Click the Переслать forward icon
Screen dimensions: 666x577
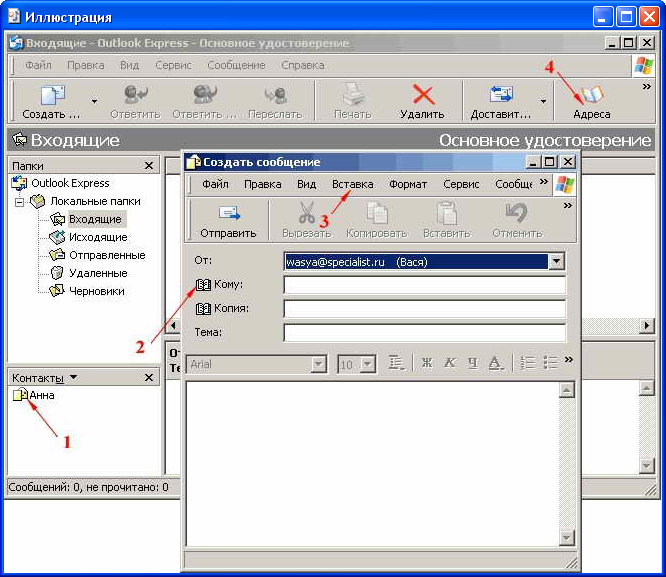[x=275, y=94]
